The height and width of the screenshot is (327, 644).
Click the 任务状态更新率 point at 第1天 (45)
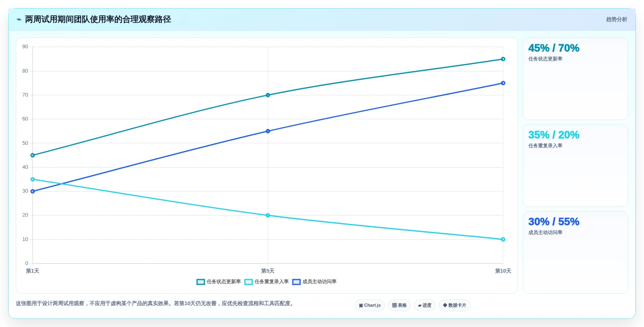(33, 155)
